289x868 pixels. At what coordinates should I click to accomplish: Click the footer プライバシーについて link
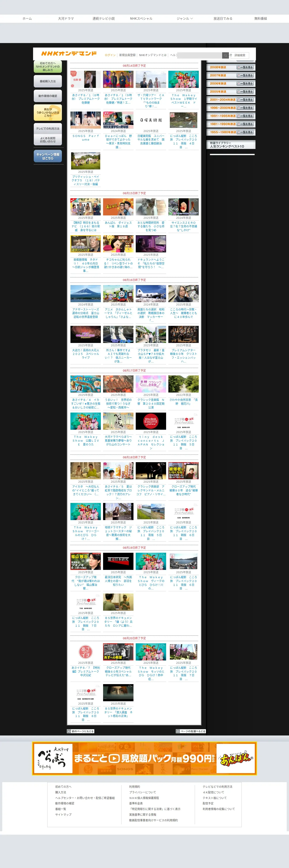tap(143, 792)
